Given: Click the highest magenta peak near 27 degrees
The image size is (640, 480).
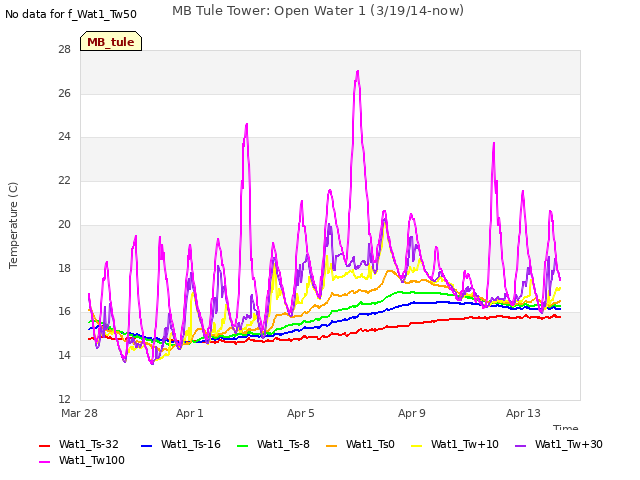Looking at the screenshot, I should point(358,72).
